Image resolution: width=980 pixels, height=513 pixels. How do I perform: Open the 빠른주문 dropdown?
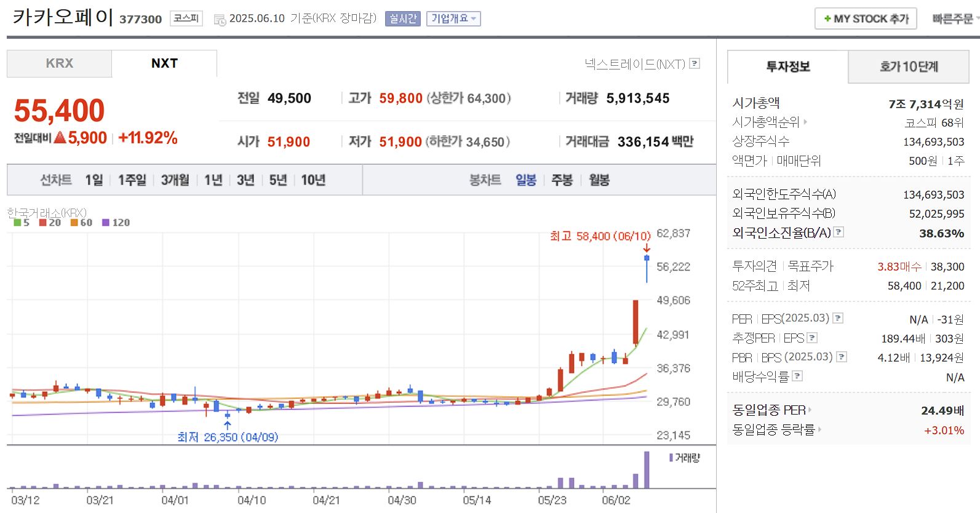[955, 19]
